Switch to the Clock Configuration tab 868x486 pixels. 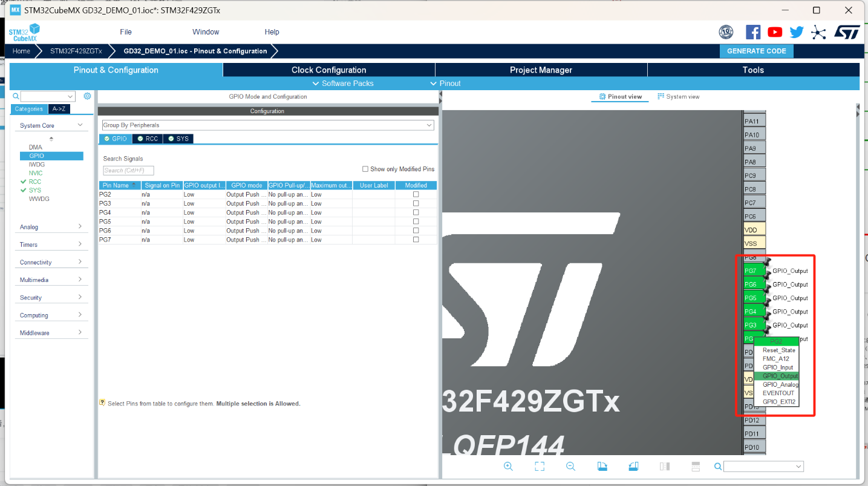tap(329, 70)
